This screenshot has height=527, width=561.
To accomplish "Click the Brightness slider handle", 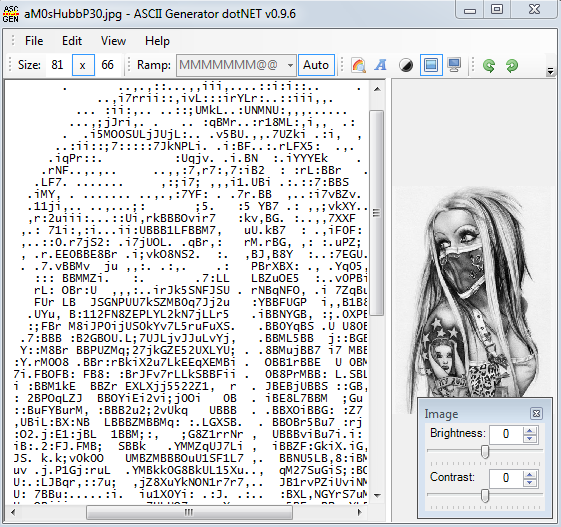I will [x=485, y=452].
